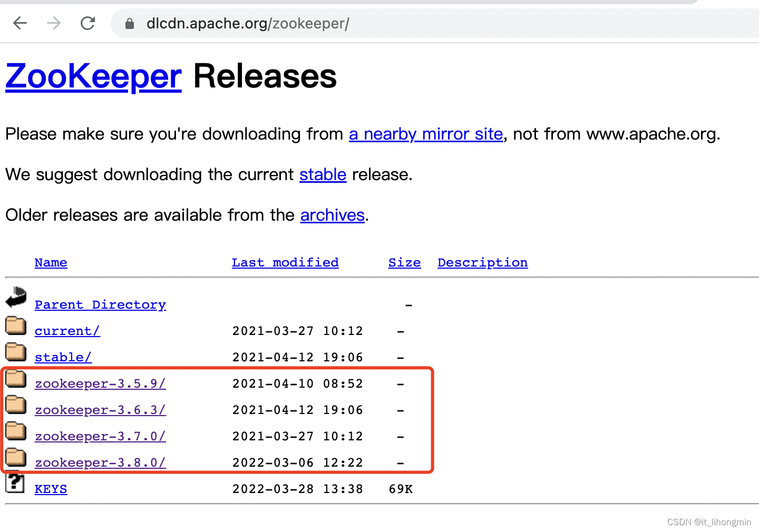Screen dimensions: 759x532
Task: Click the browser forward arrow
Action: click(x=54, y=23)
